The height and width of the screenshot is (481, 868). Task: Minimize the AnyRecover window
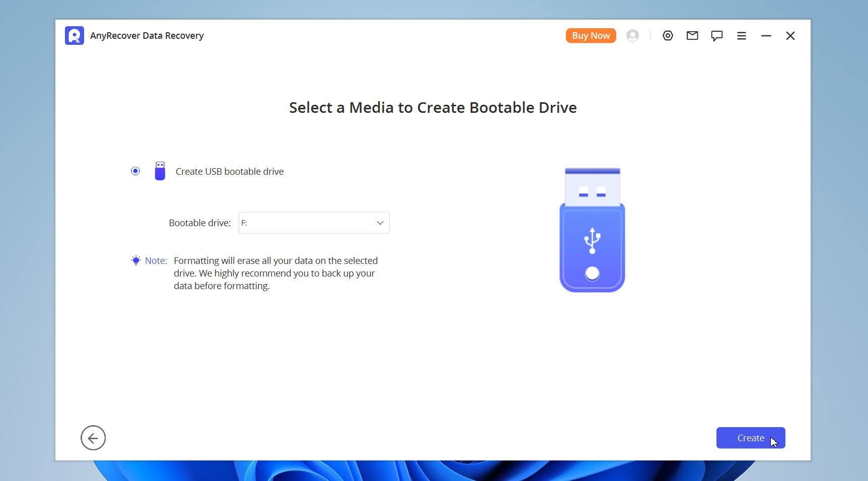point(766,36)
